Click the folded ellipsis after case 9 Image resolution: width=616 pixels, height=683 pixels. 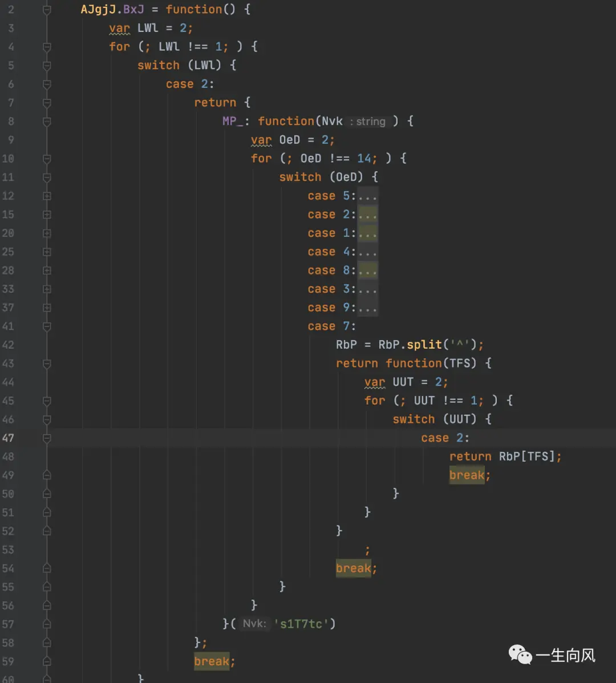click(367, 308)
